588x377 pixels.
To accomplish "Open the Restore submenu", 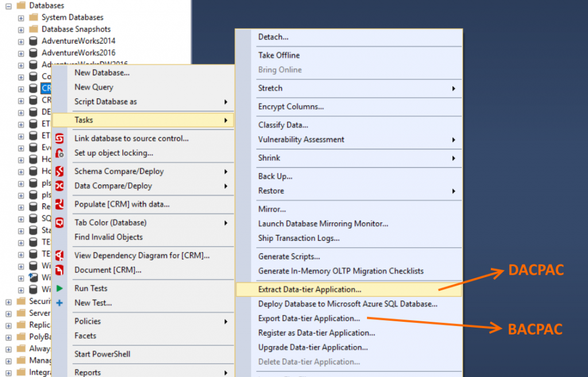I will (270, 191).
